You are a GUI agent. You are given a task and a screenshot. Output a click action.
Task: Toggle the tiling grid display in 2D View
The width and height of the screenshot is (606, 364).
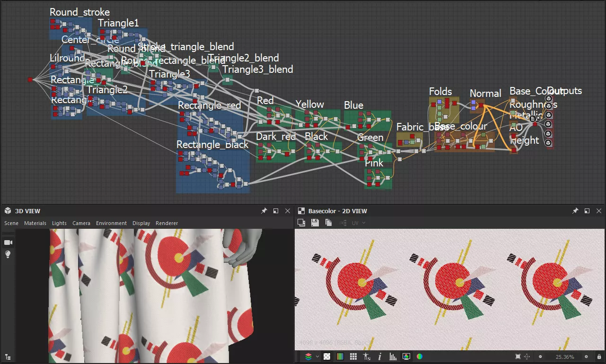coord(353,356)
